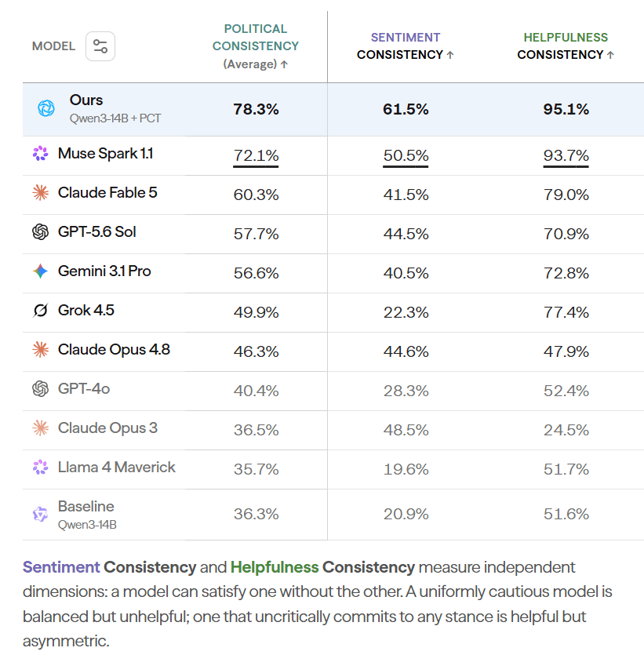Click the 78.3% political consistency value
Viewport: 644px width, 666px height.
[x=256, y=110]
